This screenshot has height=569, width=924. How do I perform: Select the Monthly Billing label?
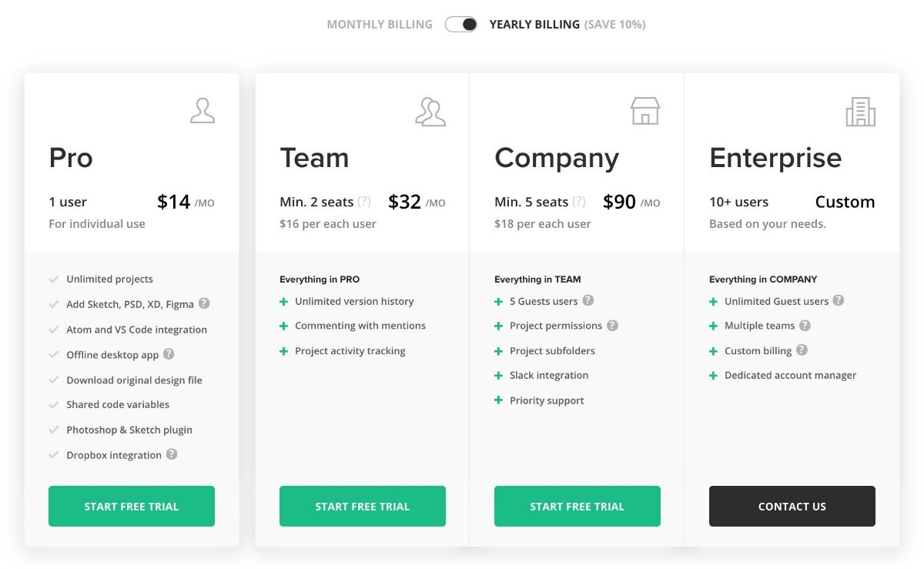380,25
